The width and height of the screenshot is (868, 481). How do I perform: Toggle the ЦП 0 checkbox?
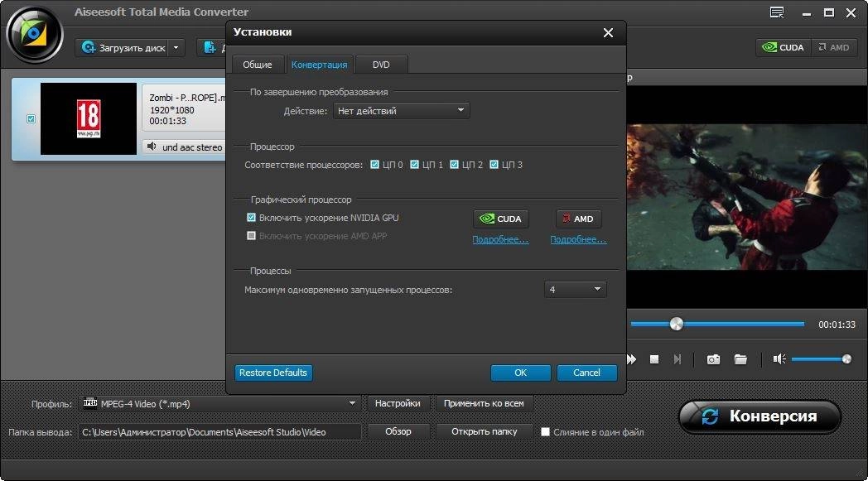(374, 165)
